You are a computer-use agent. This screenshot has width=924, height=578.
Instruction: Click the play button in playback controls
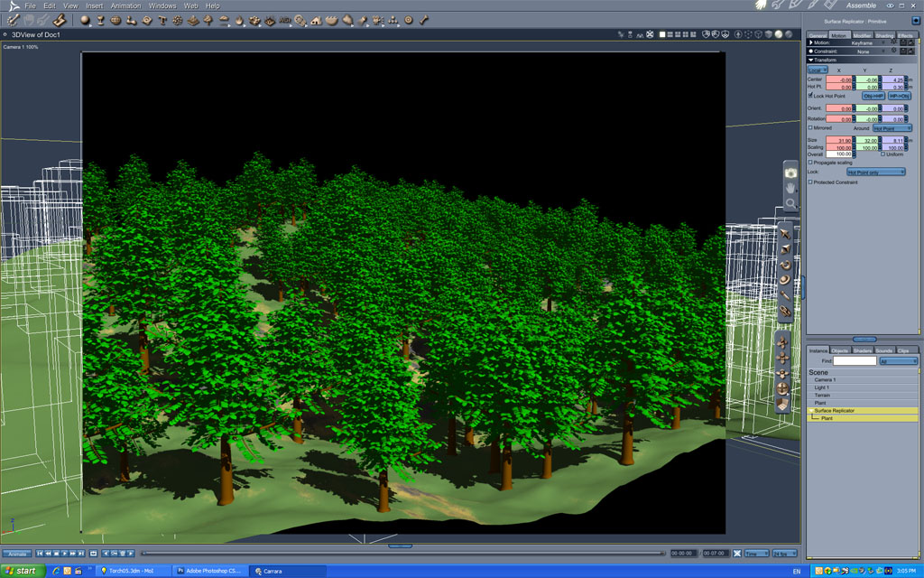click(64, 554)
